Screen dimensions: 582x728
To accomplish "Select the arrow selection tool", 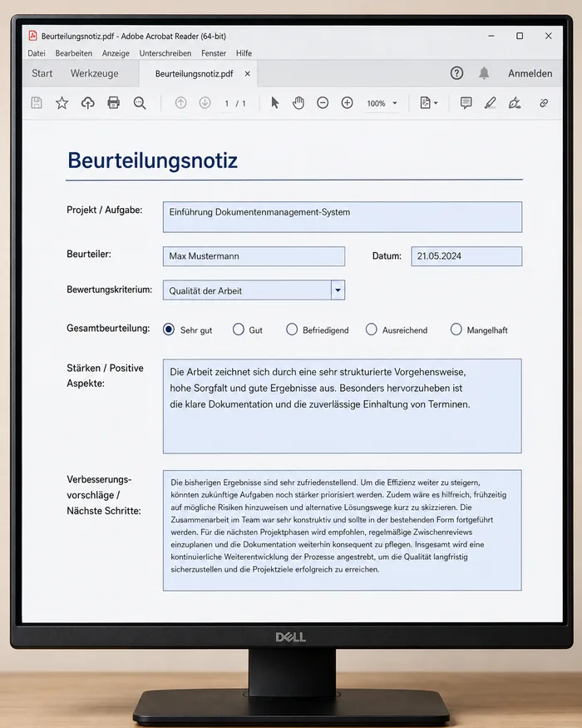I will click(275, 103).
